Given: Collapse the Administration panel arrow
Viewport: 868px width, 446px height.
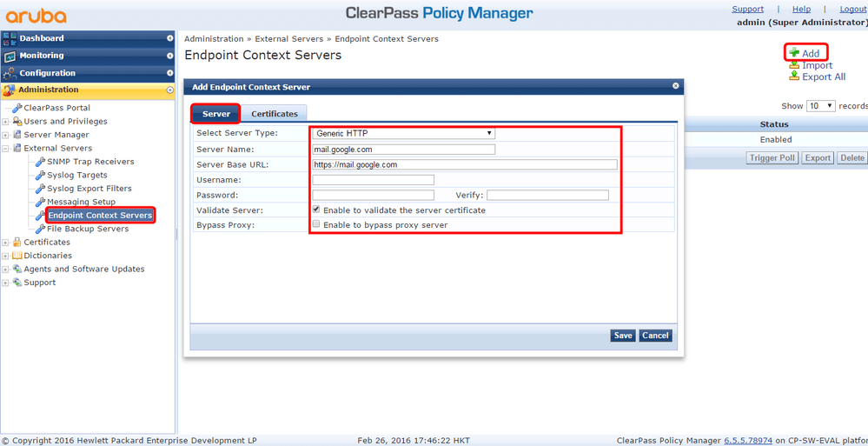Looking at the screenshot, I should (x=170, y=90).
